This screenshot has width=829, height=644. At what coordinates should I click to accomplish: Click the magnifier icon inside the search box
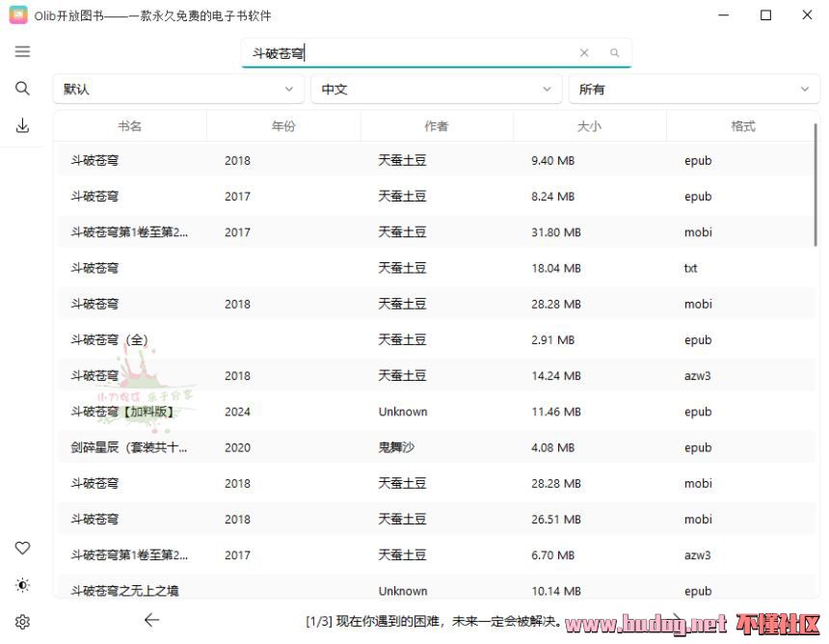614,53
